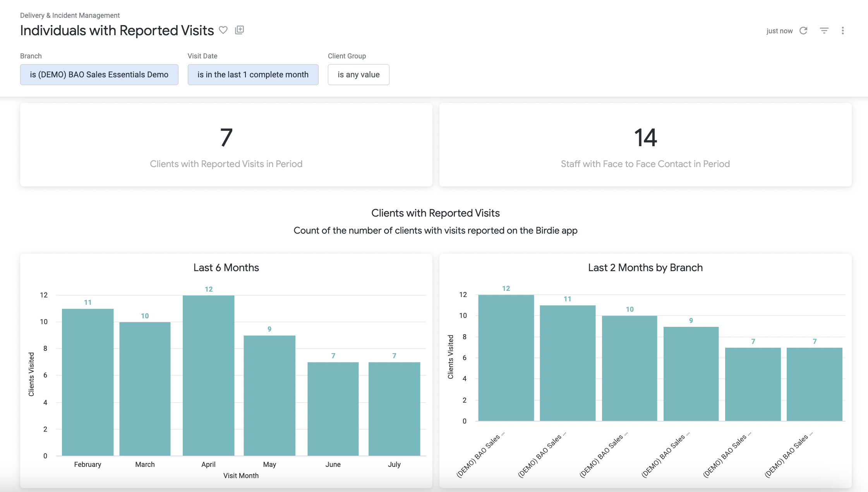Image resolution: width=868 pixels, height=492 pixels.
Task: Click the add-to-board icon beside title
Action: 240,30
